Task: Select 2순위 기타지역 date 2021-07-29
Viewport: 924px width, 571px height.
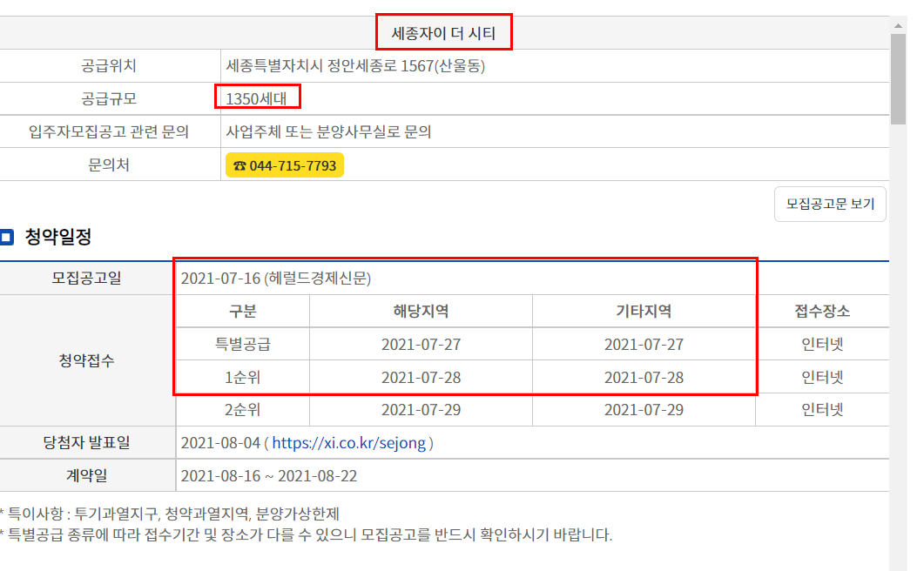Action: tap(644, 410)
